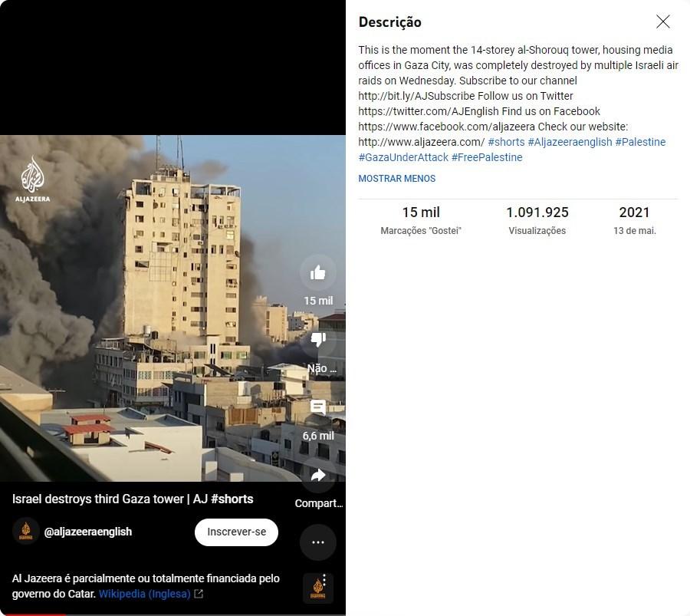
Task: Open the comments icon showing 6,6 mil
Action: pyautogui.click(x=317, y=407)
